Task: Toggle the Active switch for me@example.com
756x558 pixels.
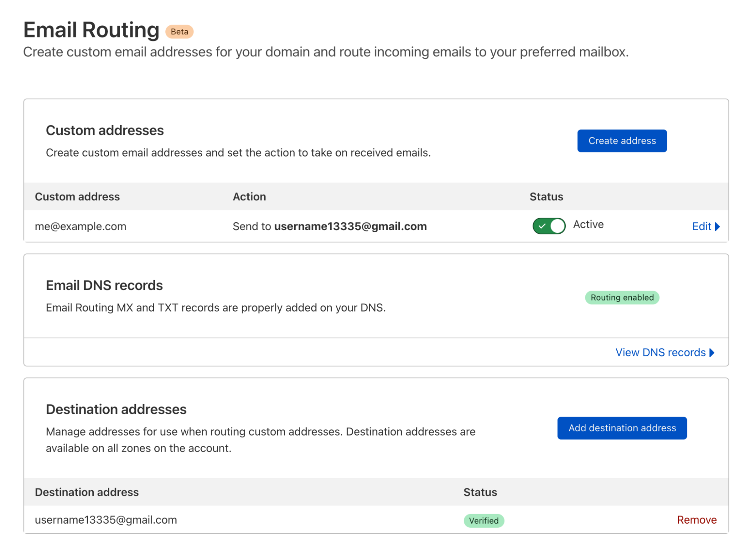Action: (x=549, y=226)
